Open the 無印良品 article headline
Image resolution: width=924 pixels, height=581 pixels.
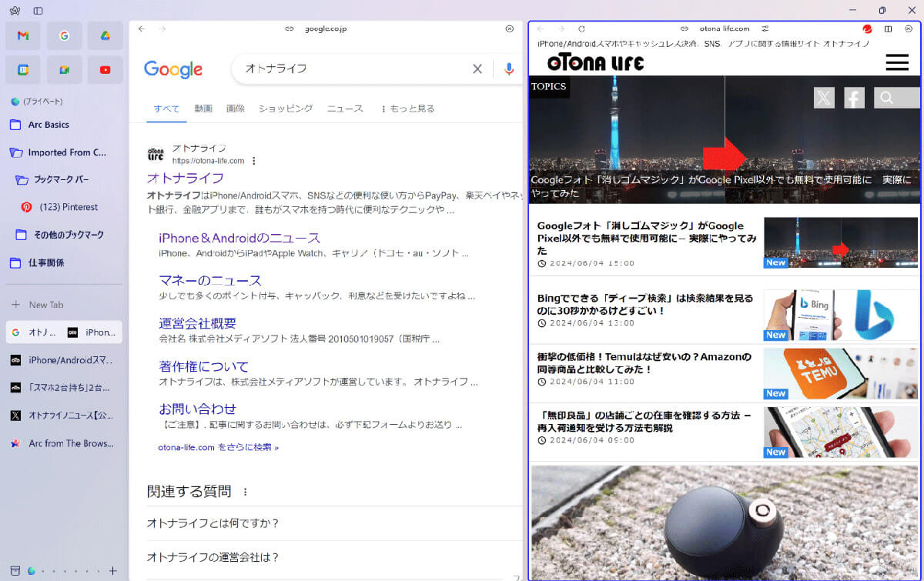tap(644, 422)
